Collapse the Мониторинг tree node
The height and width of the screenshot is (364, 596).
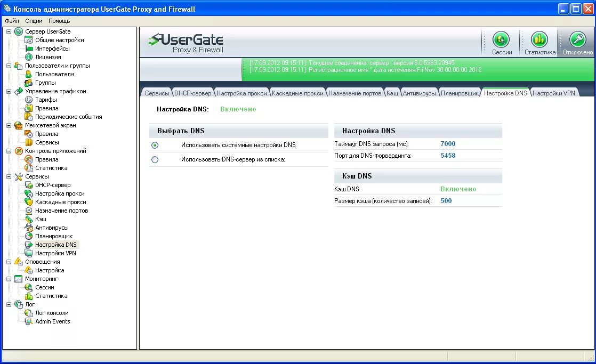click(x=9, y=279)
